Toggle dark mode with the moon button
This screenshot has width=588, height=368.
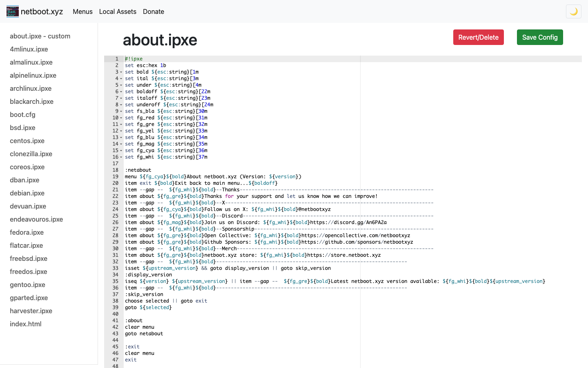click(574, 11)
